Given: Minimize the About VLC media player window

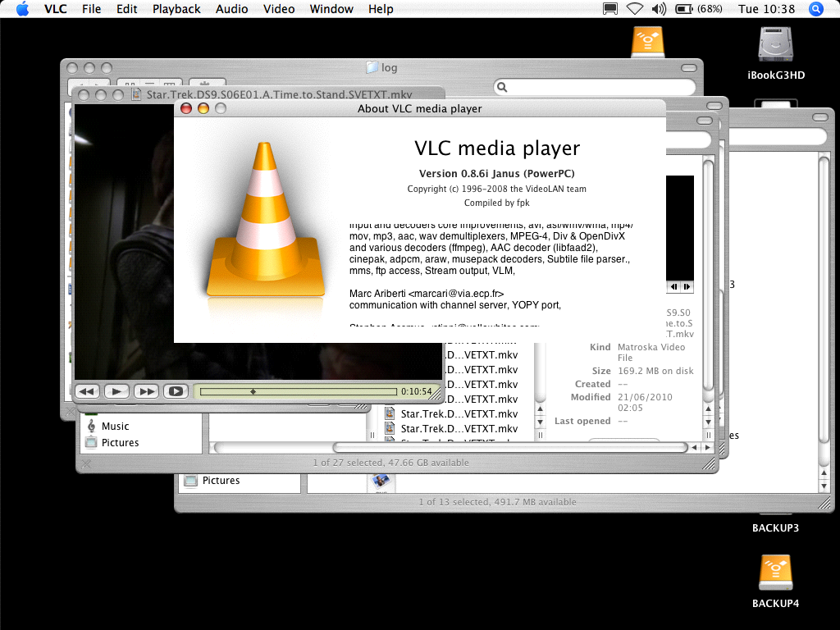Looking at the screenshot, I should click(203, 109).
